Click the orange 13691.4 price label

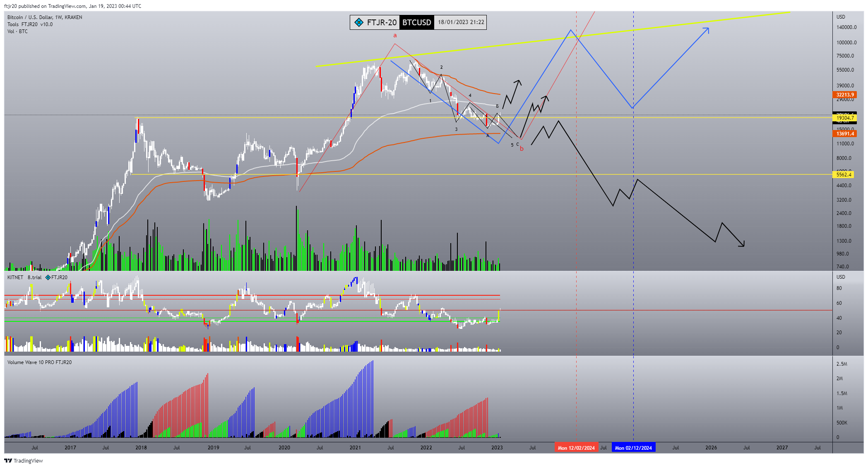tap(845, 134)
